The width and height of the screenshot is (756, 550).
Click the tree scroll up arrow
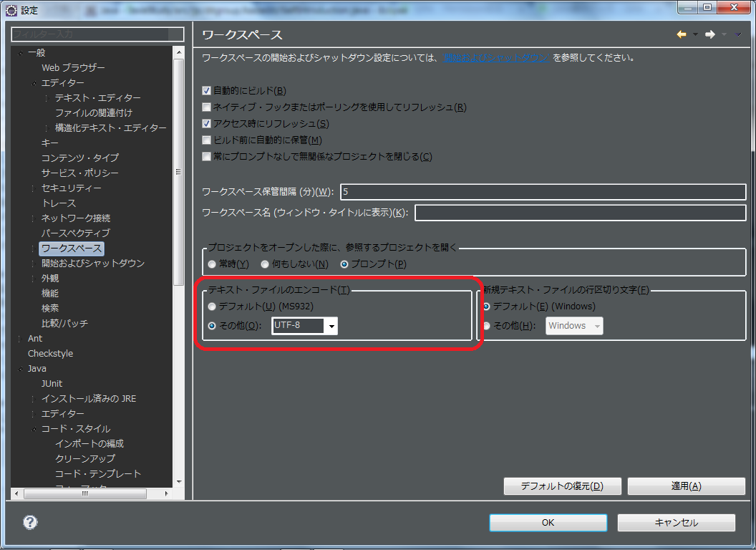[179, 52]
